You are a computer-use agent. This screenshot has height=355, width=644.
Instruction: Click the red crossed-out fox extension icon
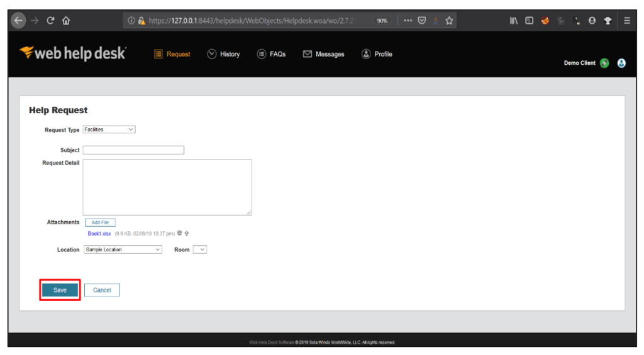[x=545, y=21]
